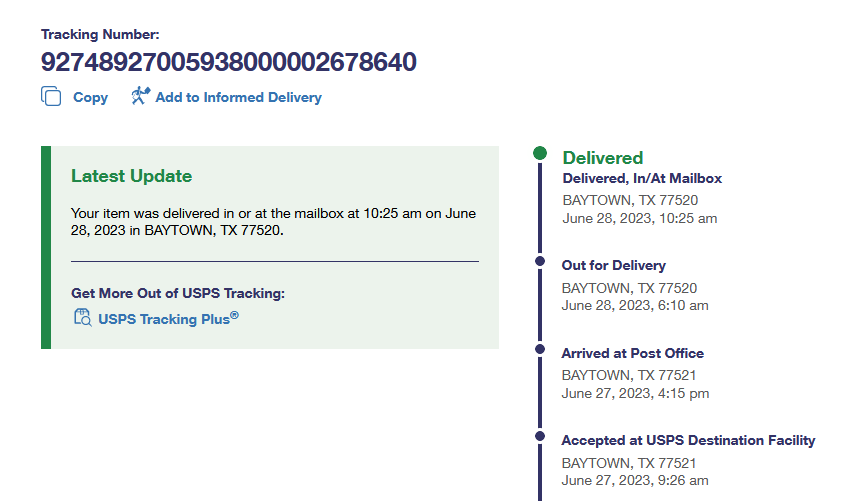Click the Copy text link

click(x=90, y=98)
